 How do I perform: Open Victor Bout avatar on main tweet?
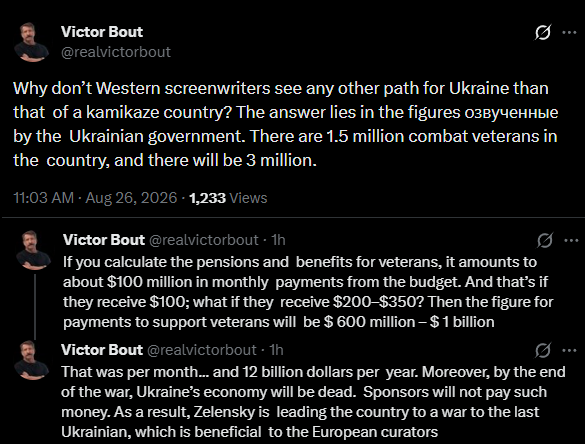31,42
